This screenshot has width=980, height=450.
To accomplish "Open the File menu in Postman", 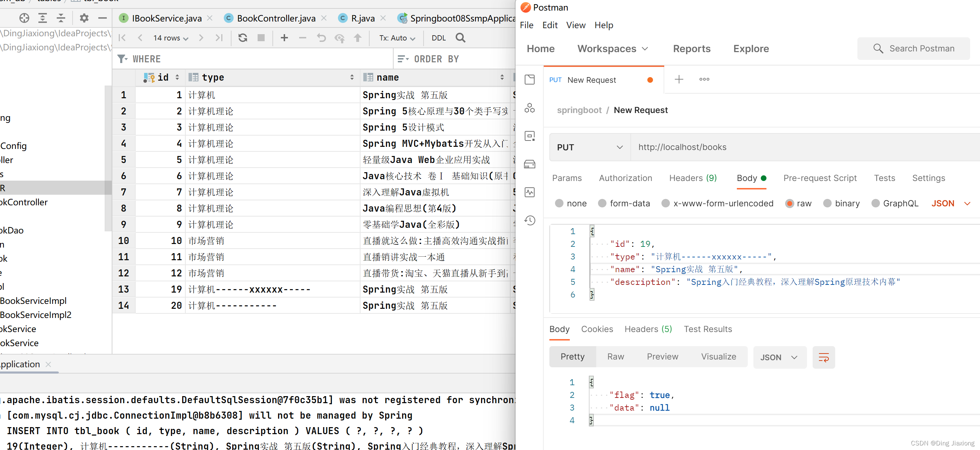I will [x=526, y=25].
